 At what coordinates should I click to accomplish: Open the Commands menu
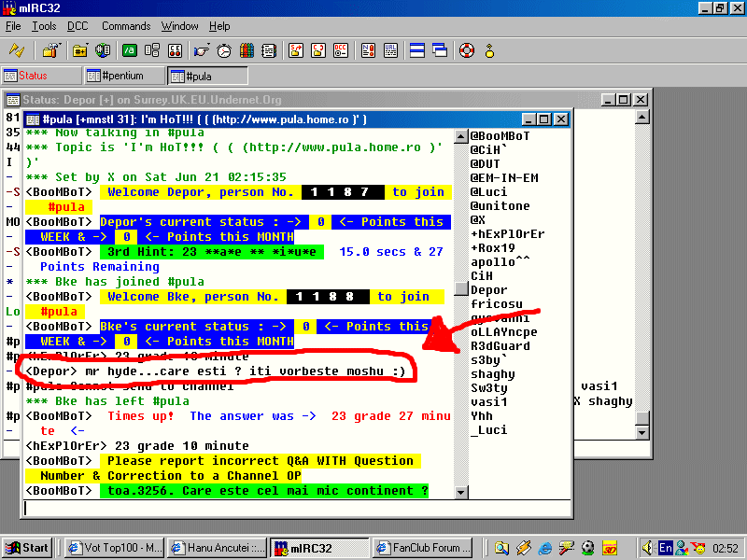click(126, 26)
